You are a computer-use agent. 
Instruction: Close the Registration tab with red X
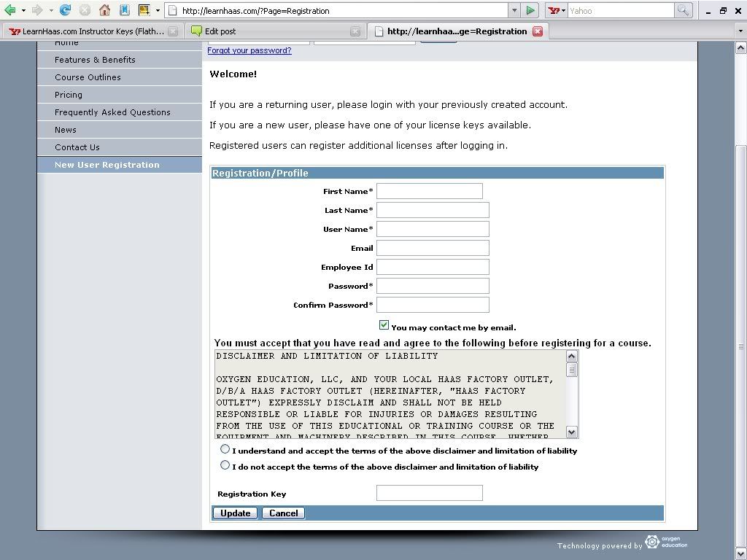538,31
